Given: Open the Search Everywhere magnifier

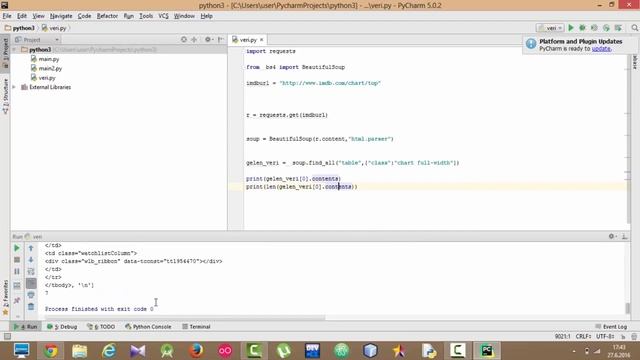Looking at the screenshot, I should point(634,28).
